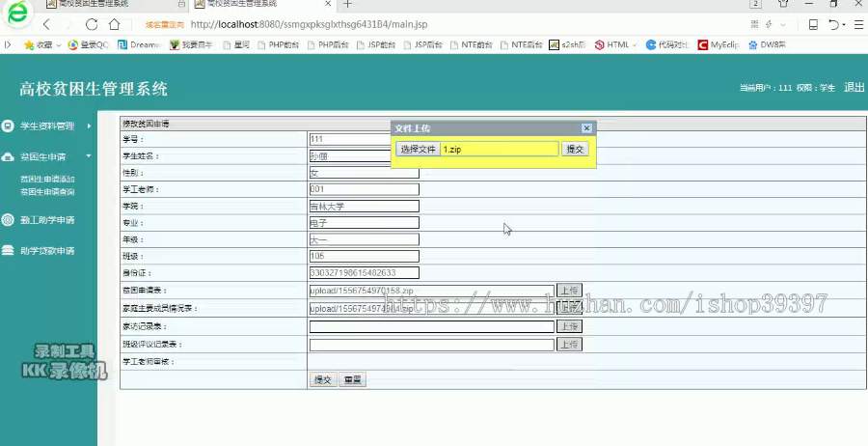Click 贫困生申请 cloud icon in sidebar
Screen dimensions: 868x446
click(x=8, y=156)
